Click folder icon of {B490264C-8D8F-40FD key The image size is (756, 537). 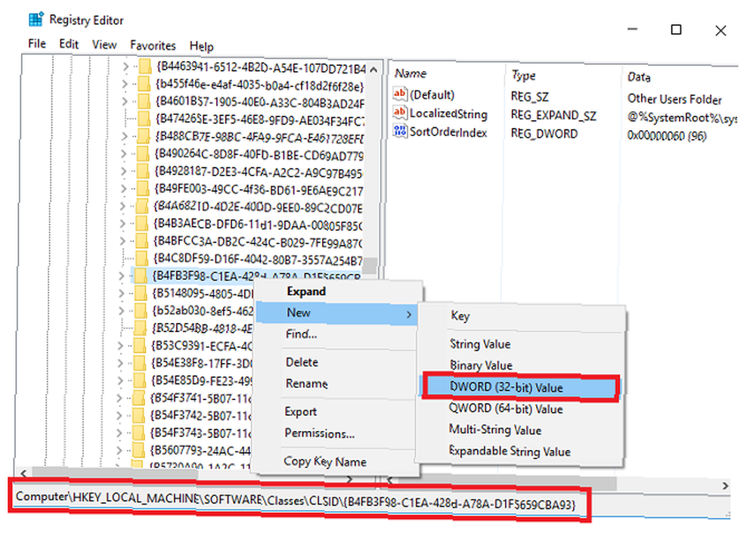pyautogui.click(x=144, y=154)
